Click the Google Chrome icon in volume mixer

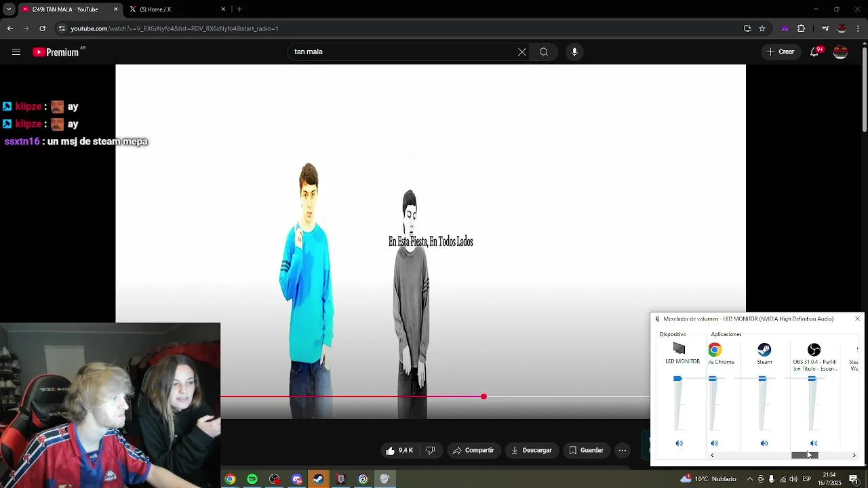(715, 350)
